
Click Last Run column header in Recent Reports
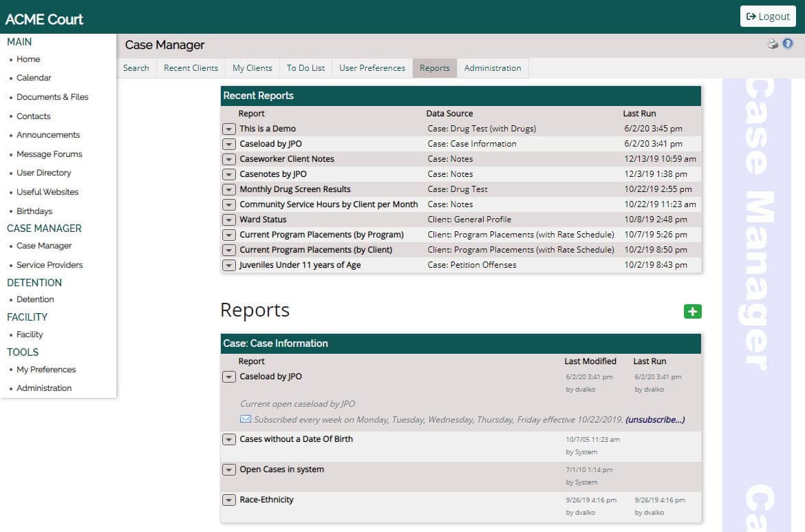click(639, 114)
